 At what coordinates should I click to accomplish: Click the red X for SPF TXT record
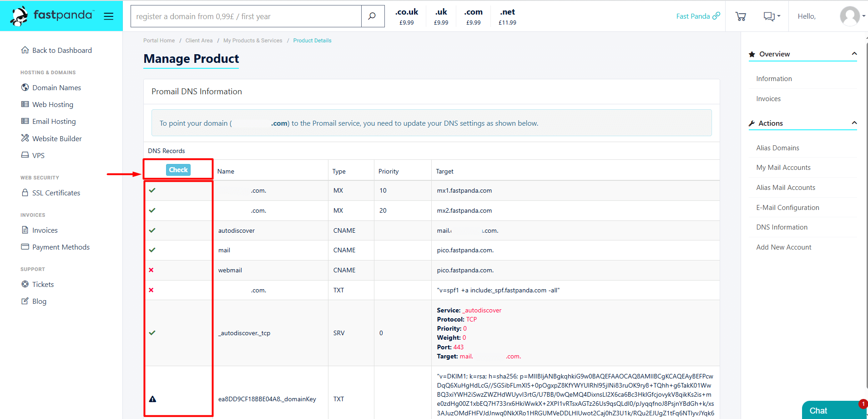[151, 290]
